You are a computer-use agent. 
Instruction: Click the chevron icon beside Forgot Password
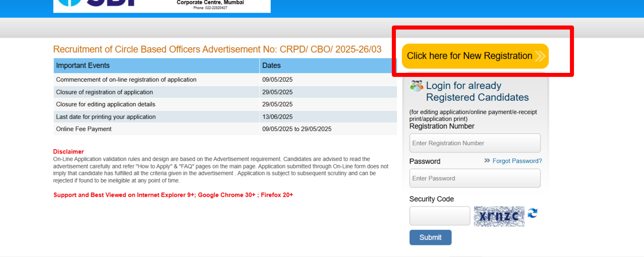tap(487, 161)
